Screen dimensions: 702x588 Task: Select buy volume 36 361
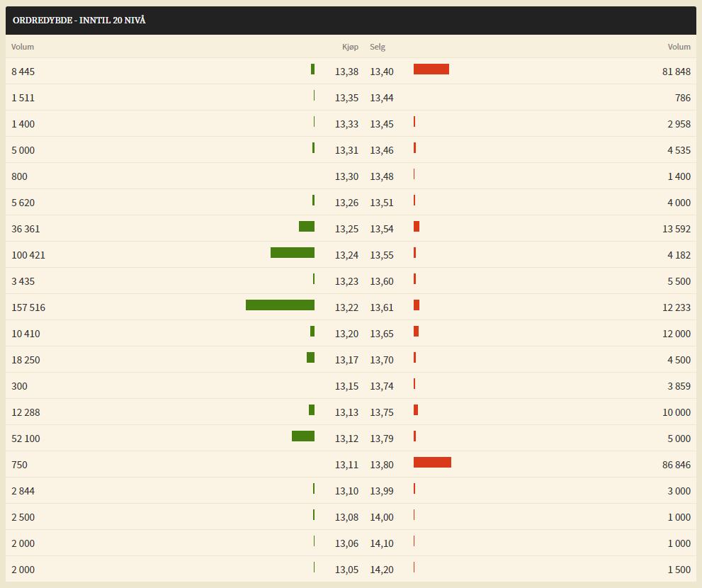[x=26, y=229]
